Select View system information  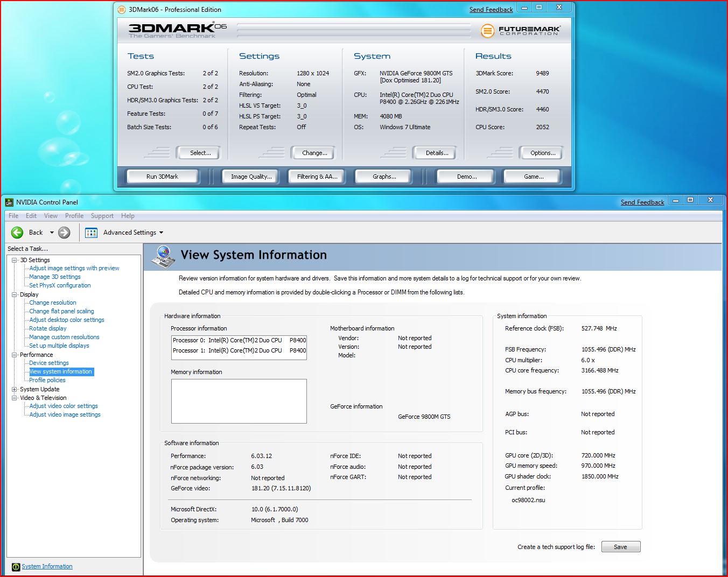pyautogui.click(x=61, y=371)
